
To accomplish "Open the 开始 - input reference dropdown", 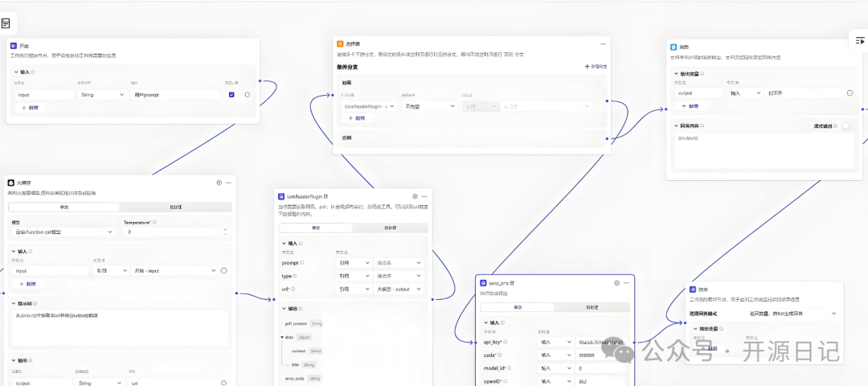I will (174, 271).
